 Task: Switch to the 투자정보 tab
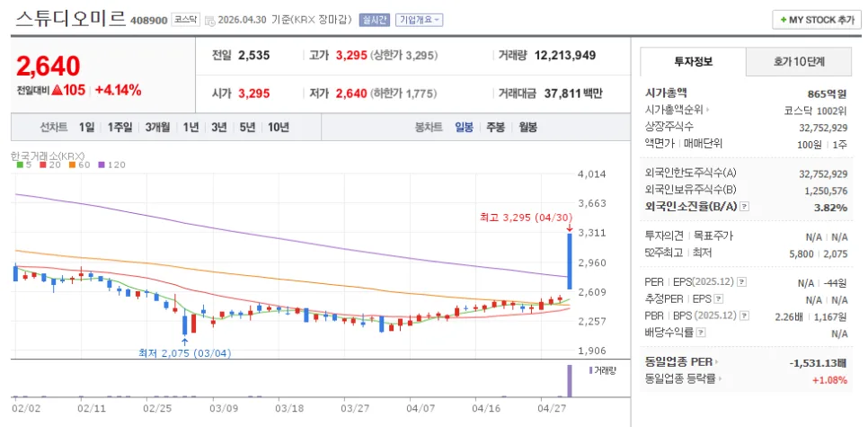(693, 61)
